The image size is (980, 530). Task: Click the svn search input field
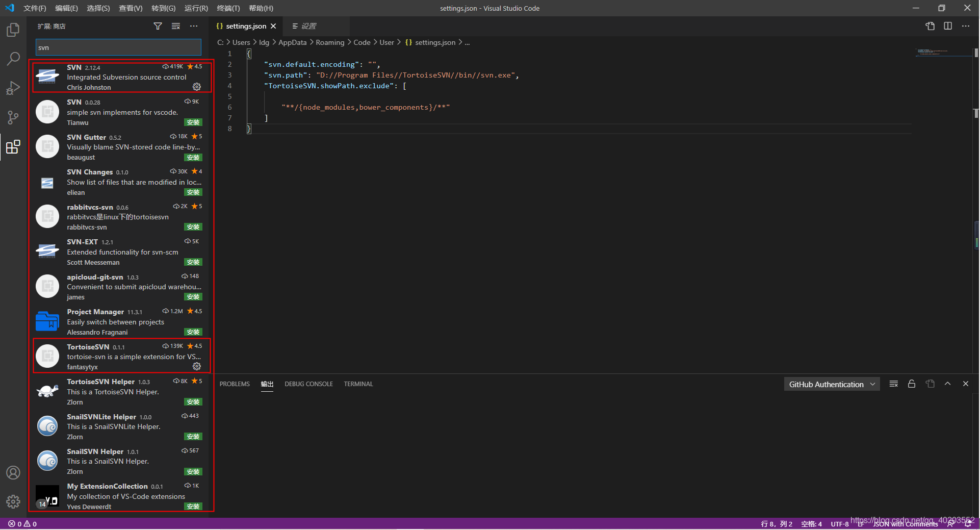[118, 47]
